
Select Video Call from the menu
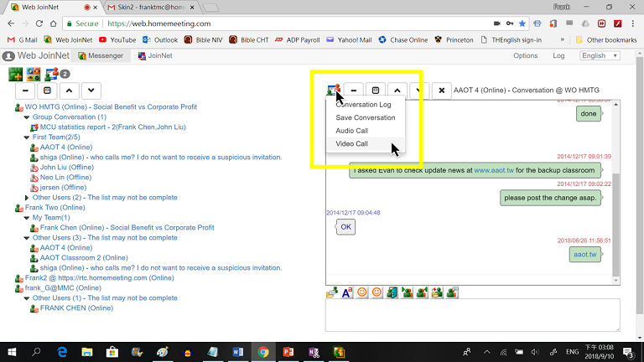[351, 144]
